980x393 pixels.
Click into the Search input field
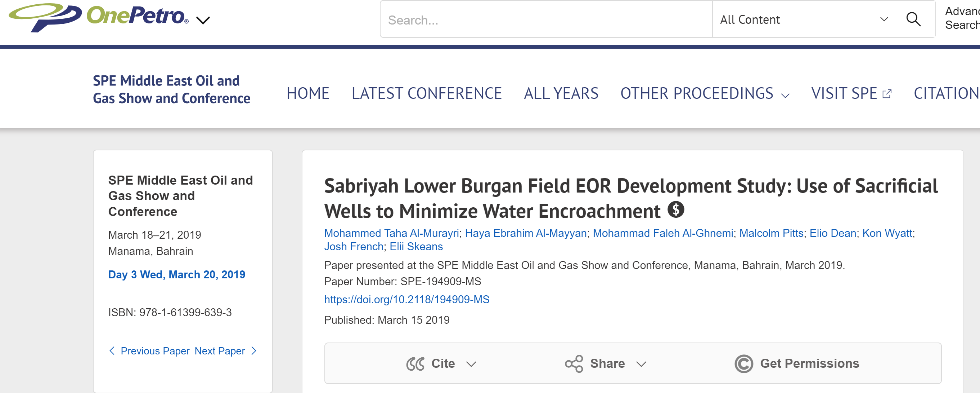click(546, 19)
